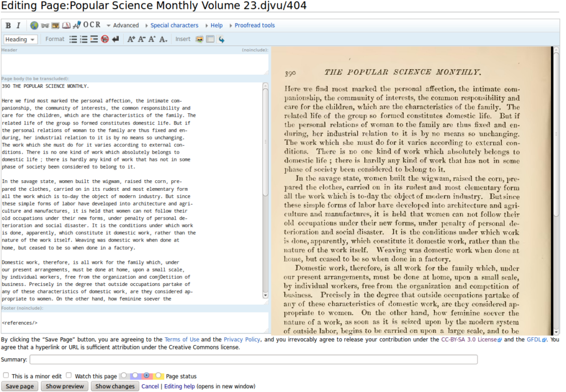Insert a picture gallery
The height and width of the screenshot is (392, 566).
coord(199,39)
